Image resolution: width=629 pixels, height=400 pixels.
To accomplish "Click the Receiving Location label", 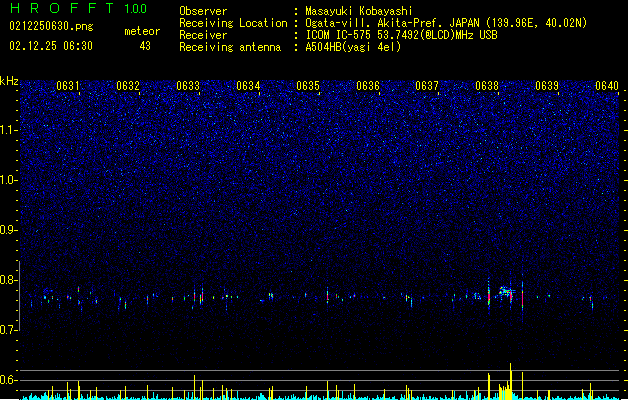I will pyautogui.click(x=233, y=23).
